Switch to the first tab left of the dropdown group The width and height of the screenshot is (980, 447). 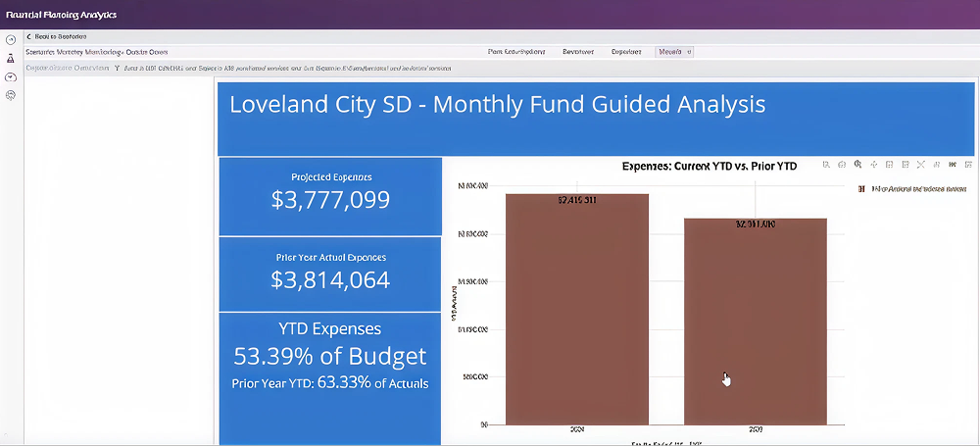(516, 52)
